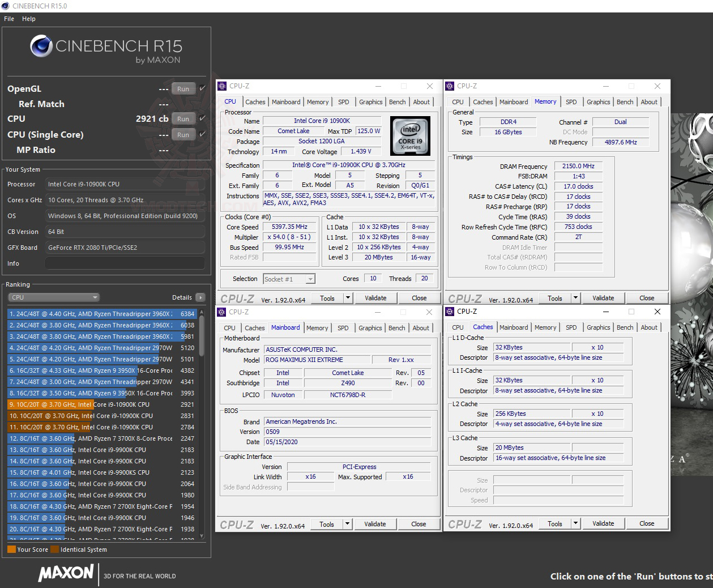Select the highlighted Core i9-10900K ranking entry
The width and height of the screenshot is (713, 588).
(x=102, y=404)
